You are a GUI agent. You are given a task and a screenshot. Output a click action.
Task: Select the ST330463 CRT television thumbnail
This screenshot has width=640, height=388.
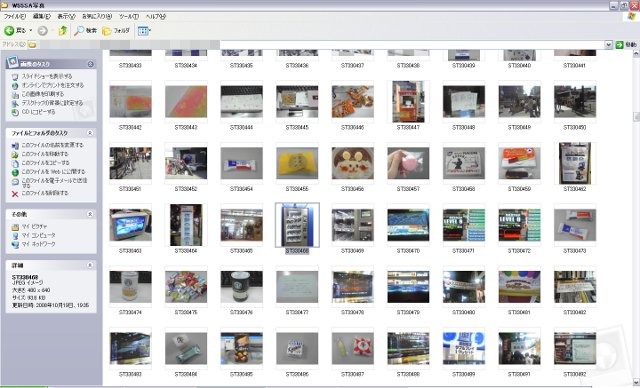point(130,225)
